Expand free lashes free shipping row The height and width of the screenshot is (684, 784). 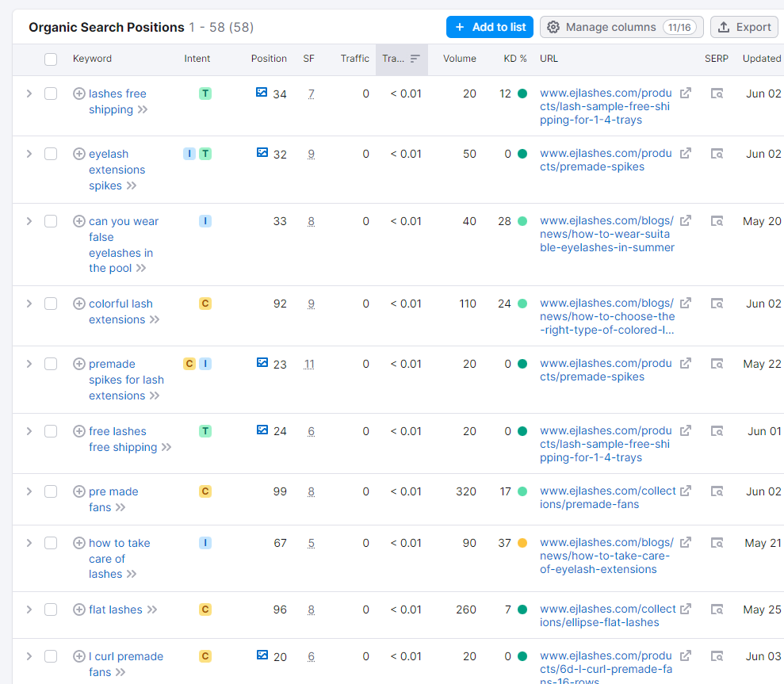[x=29, y=431]
